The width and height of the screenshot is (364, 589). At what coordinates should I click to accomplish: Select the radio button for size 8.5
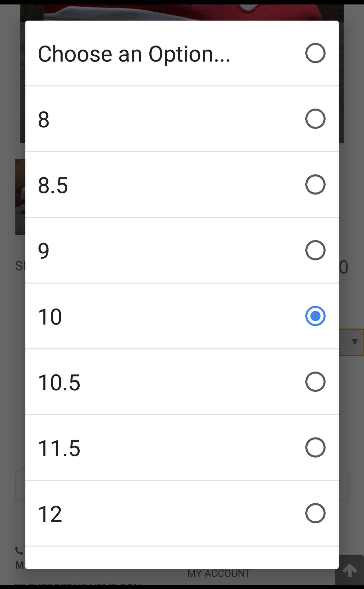tap(315, 185)
